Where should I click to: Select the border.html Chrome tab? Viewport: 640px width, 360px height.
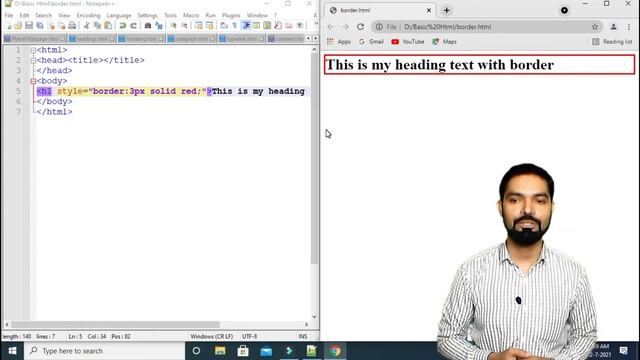[380, 10]
